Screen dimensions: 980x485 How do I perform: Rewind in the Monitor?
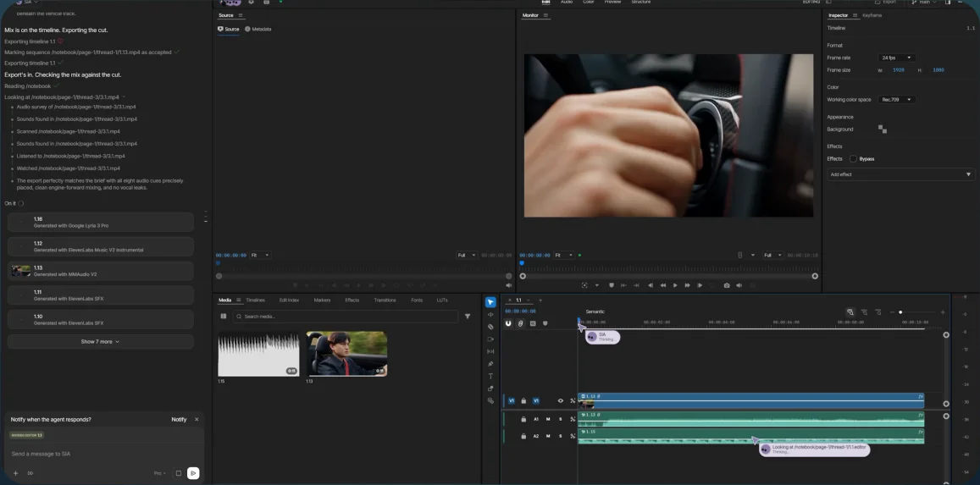(663, 285)
